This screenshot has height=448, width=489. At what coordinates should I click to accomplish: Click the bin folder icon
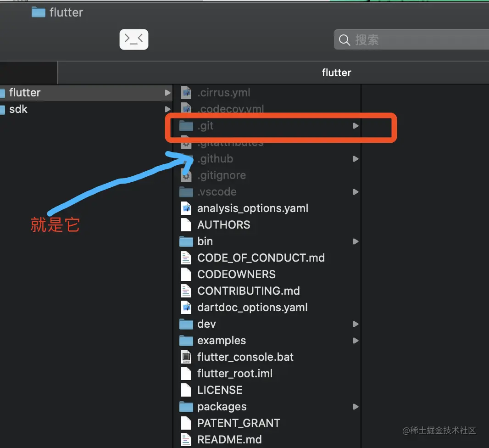click(x=186, y=241)
